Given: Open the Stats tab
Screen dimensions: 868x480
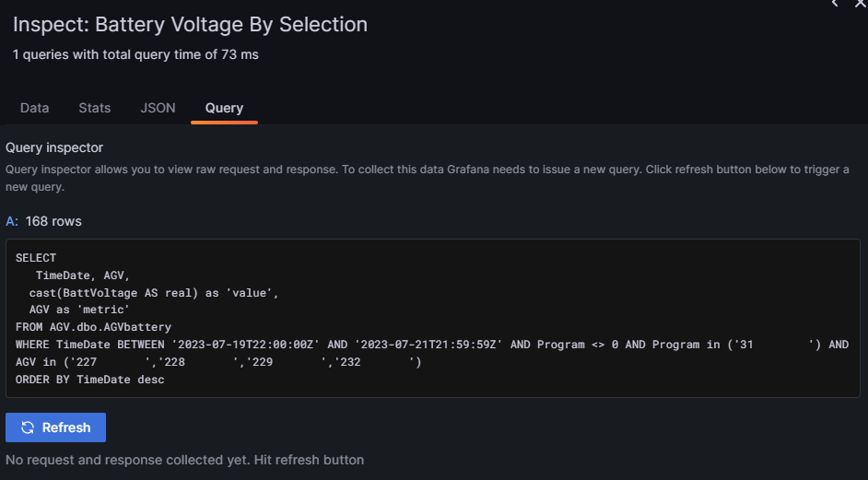Looking at the screenshot, I should (94, 108).
